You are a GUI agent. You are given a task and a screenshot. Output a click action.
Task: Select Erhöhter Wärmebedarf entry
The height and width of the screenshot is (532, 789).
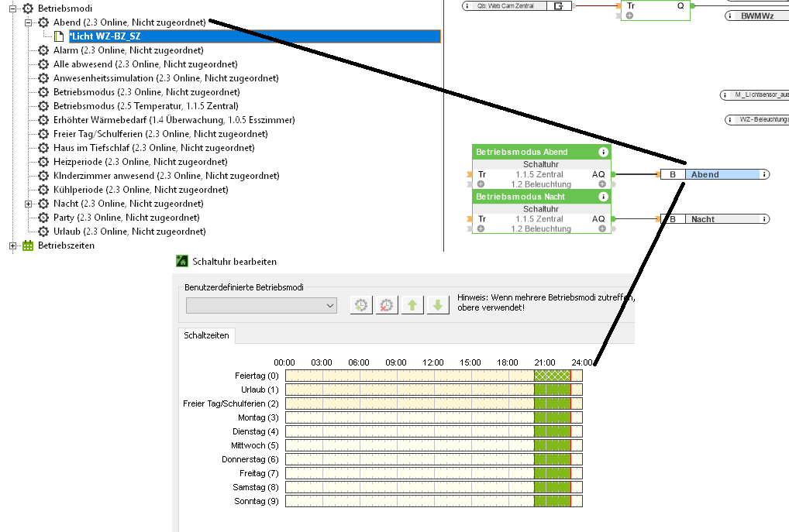point(174,120)
